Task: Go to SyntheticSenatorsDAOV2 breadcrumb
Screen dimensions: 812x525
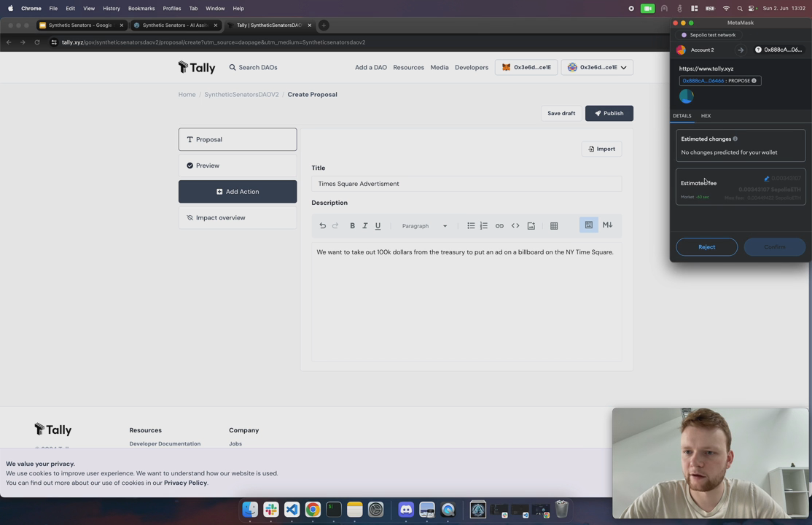Action: [x=241, y=94]
